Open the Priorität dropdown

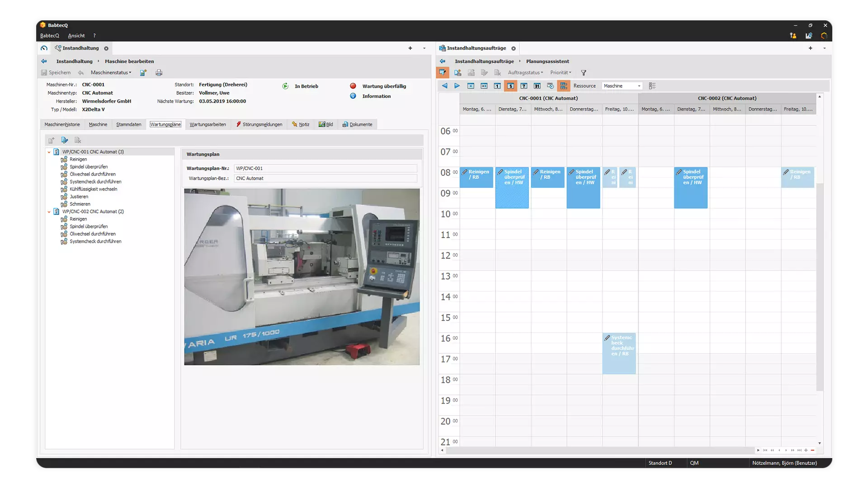(561, 72)
